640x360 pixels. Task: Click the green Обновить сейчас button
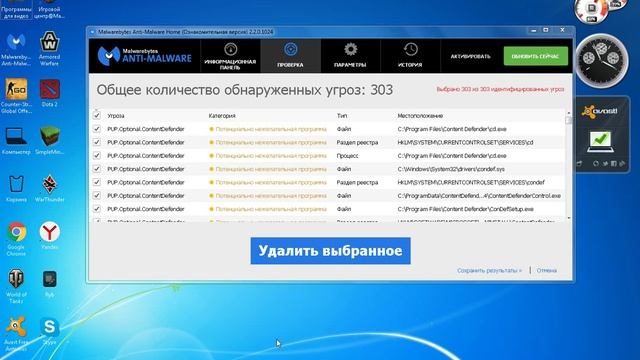click(x=536, y=56)
